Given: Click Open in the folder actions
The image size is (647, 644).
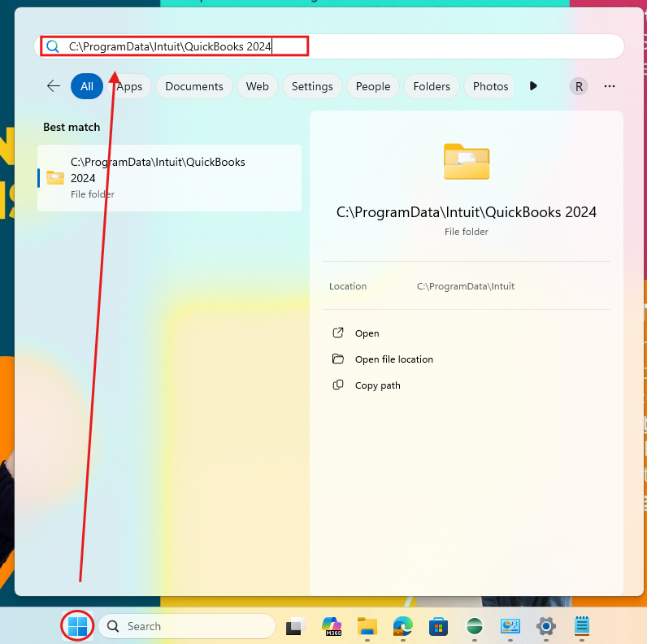Looking at the screenshot, I should click(367, 333).
